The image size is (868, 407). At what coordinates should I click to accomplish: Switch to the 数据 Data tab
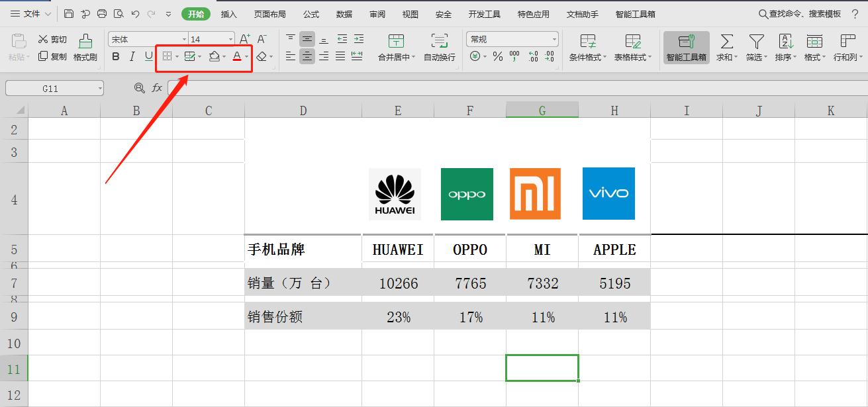coord(344,14)
